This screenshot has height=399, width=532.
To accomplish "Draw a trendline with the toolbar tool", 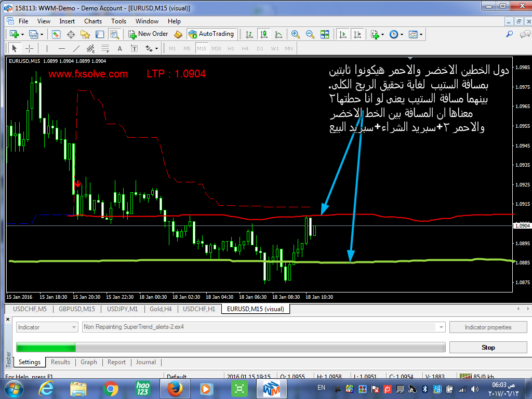I will 76,48.
